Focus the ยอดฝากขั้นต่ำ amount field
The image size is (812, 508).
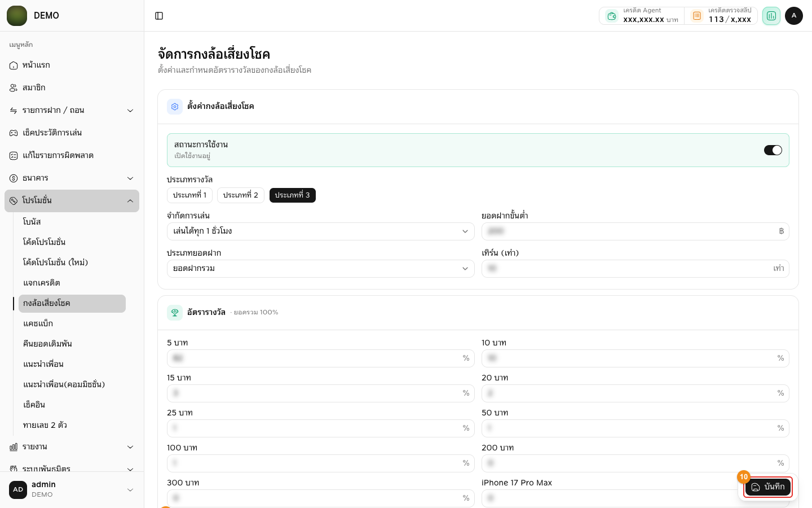pos(636,231)
